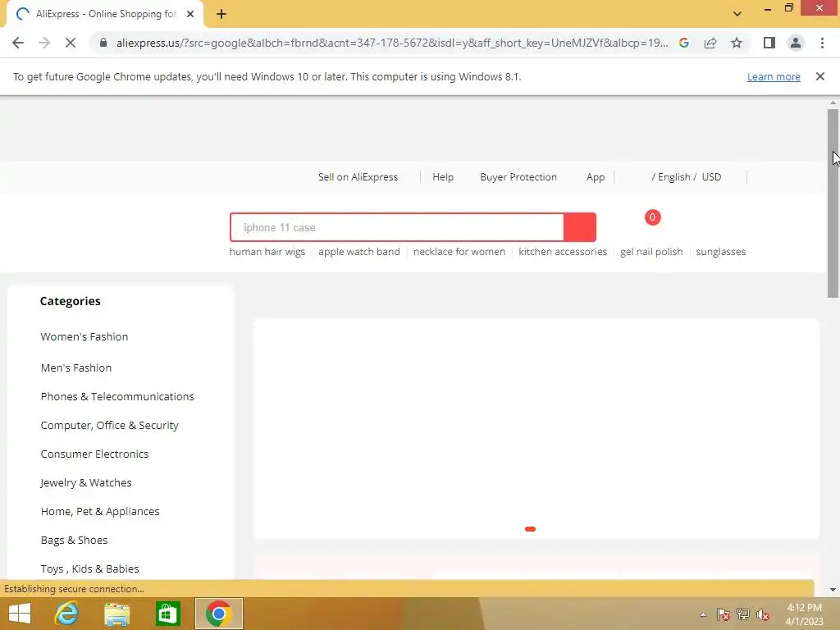Close the AliExpress tab

pos(190,15)
